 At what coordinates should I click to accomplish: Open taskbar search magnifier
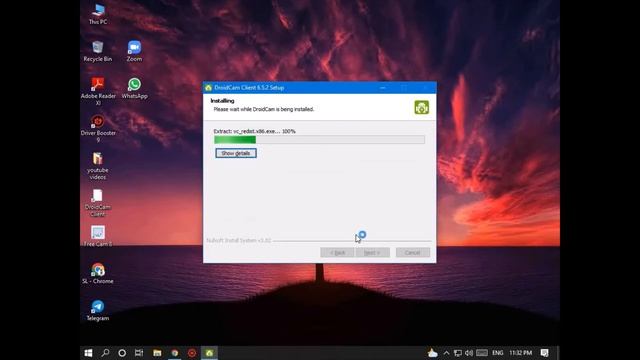click(x=105, y=353)
